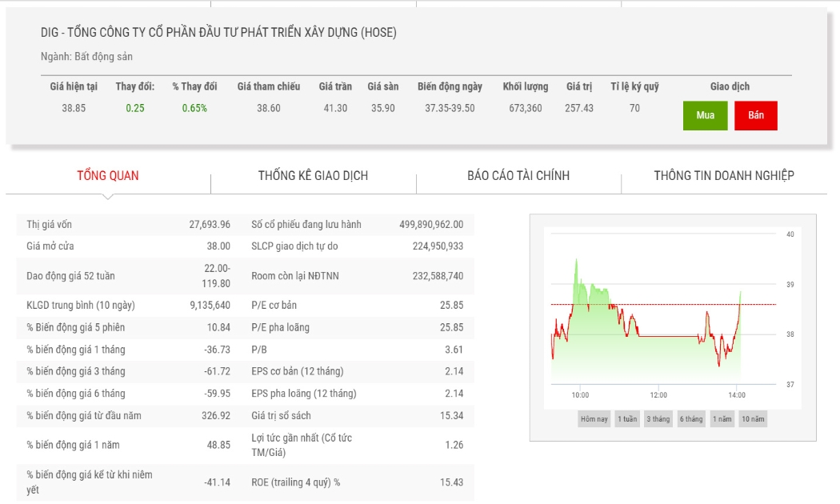Screen dimensions: 840x504
Task: Open BÁO CÁO TÀI CHÍNH tab
Action: pos(518,176)
